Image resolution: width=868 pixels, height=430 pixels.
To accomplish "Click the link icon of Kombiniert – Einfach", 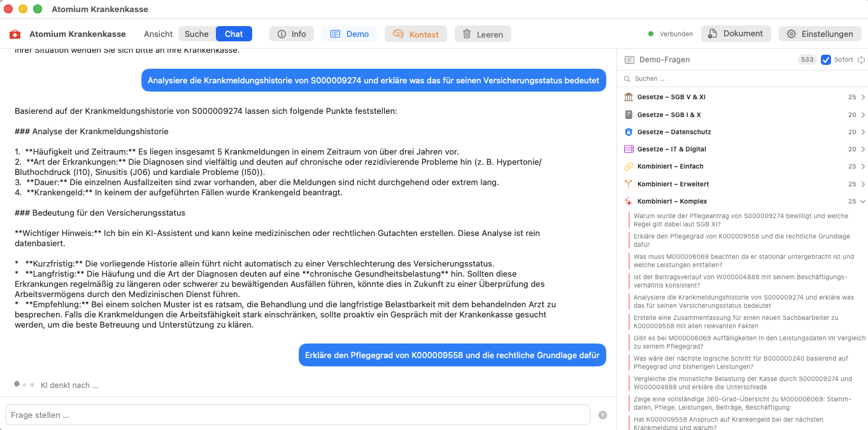I will tap(629, 167).
